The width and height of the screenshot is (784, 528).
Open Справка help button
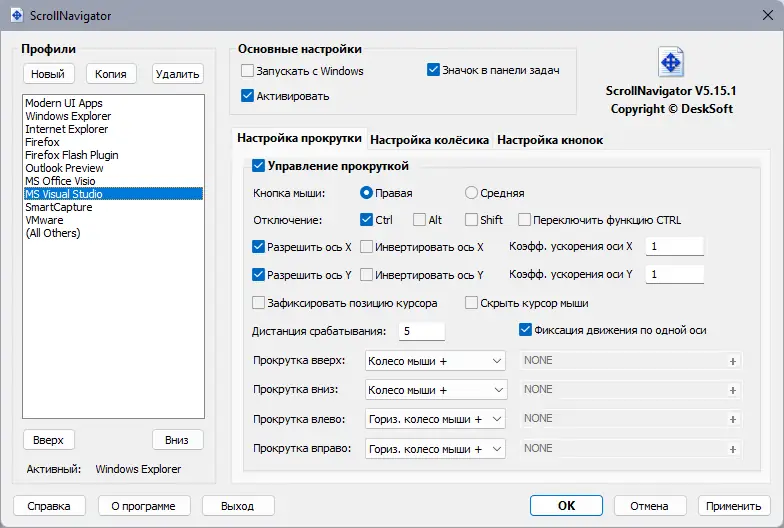pyautogui.click(x=49, y=506)
